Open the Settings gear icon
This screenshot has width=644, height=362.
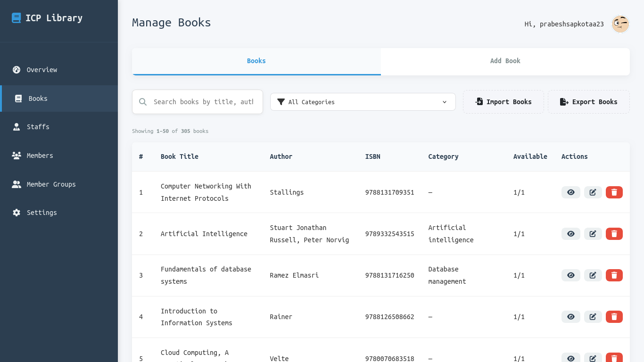tap(17, 213)
